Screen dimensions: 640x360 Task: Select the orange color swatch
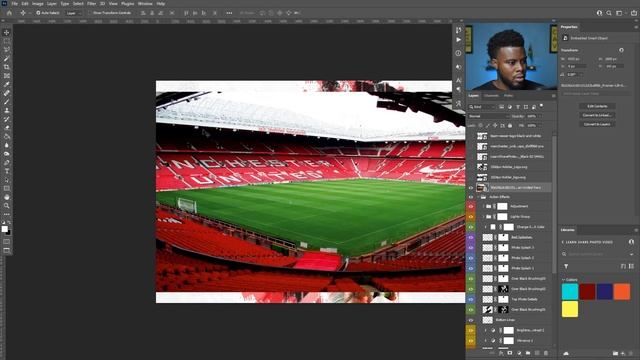(x=622, y=292)
